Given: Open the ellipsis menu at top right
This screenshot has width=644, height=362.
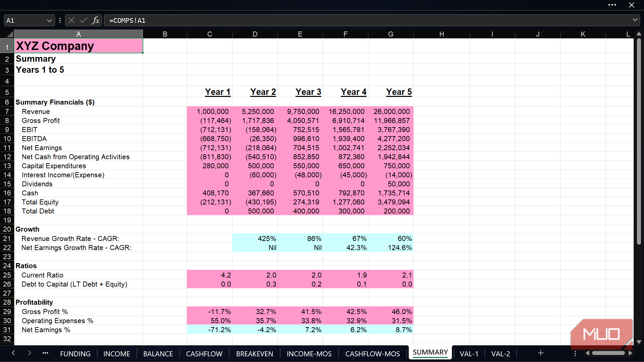Looking at the screenshot, I should [612, 5].
